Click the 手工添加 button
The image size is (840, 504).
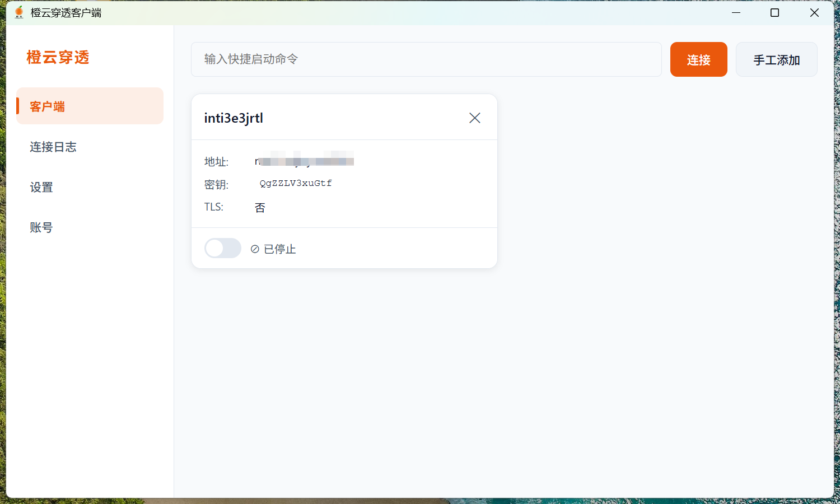(x=776, y=59)
